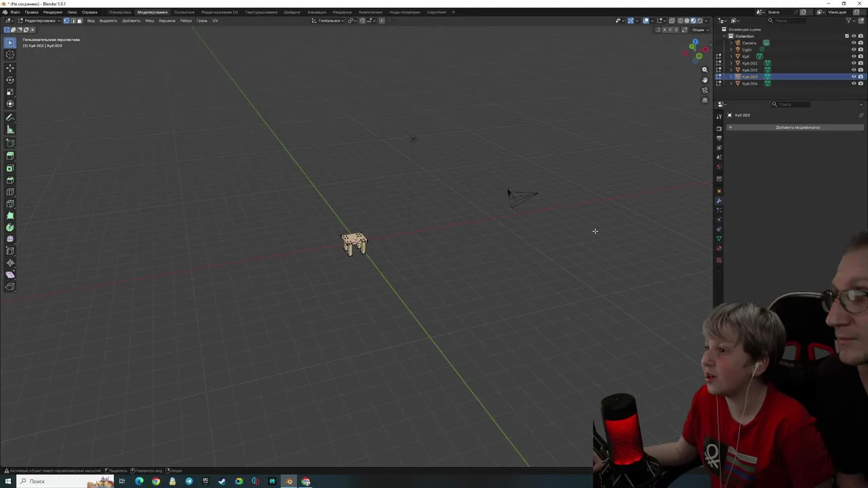Select the Smooth vertices tool
The width and height of the screenshot is (868, 488).
10,239
